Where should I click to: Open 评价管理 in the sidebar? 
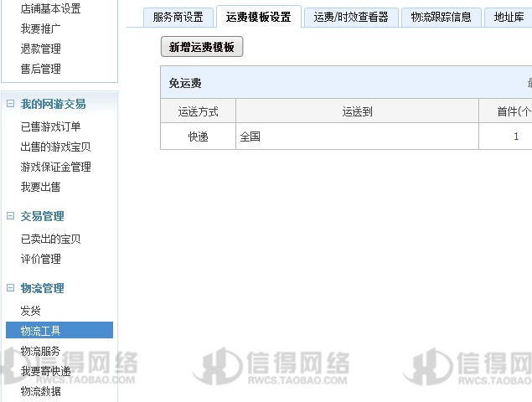click(x=40, y=259)
